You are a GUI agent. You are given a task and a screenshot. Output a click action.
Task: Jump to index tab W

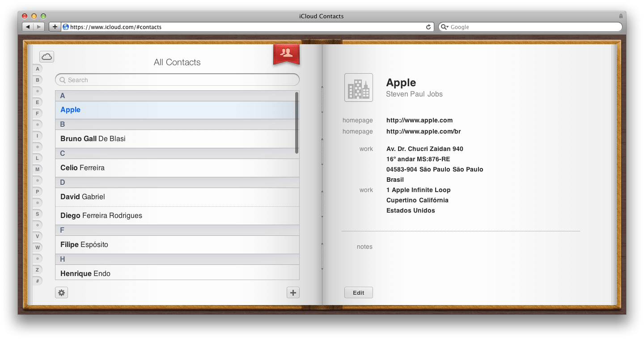38,247
